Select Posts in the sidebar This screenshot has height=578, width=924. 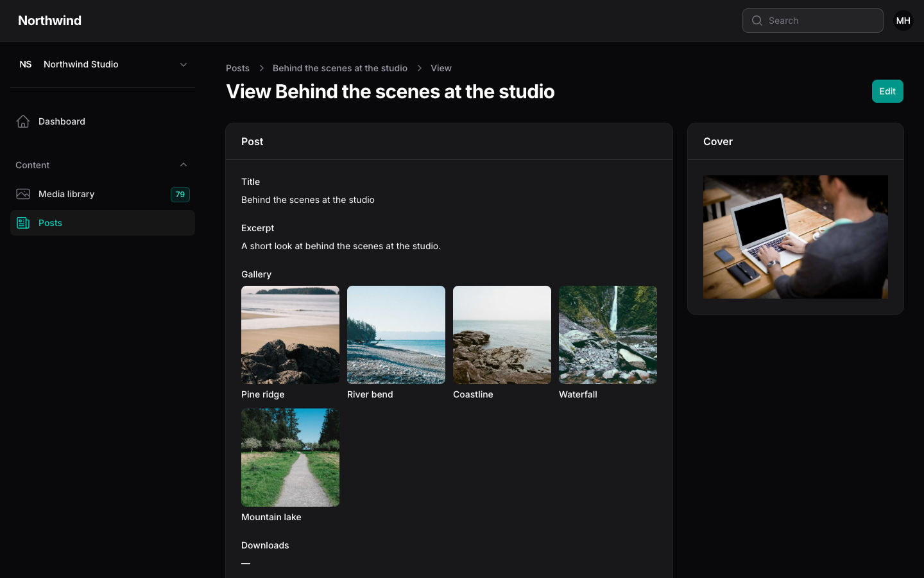pyautogui.click(x=103, y=223)
